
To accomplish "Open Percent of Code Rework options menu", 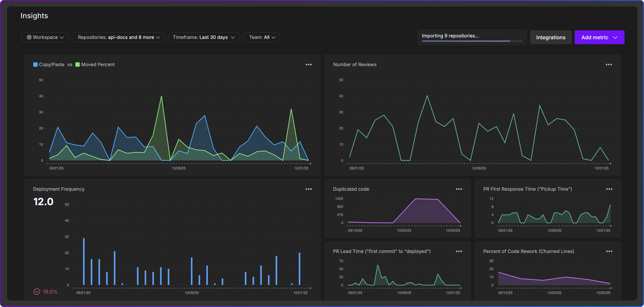I will pyautogui.click(x=609, y=251).
